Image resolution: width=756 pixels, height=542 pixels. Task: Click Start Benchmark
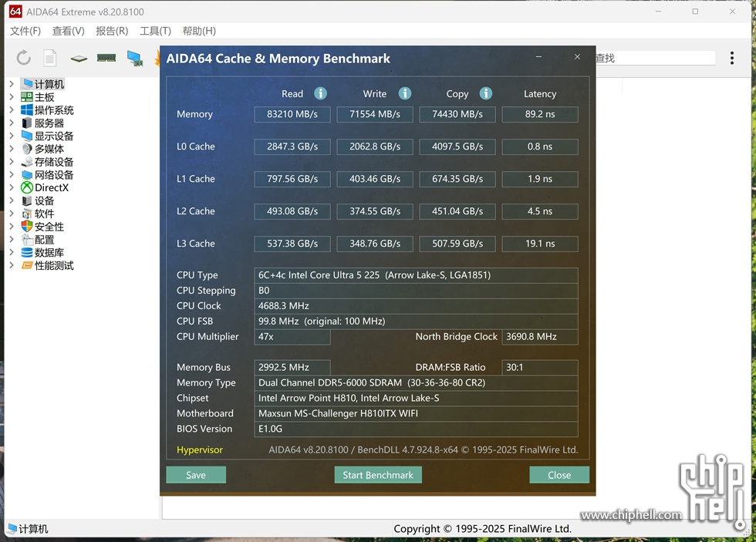point(378,475)
